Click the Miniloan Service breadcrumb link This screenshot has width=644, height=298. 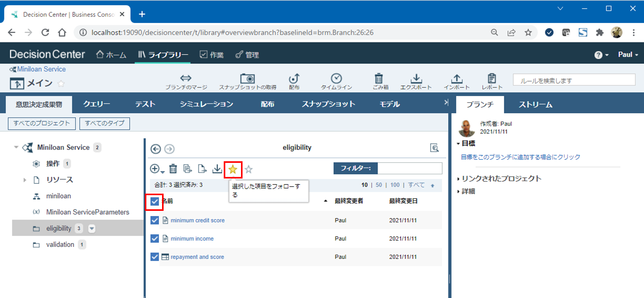[x=41, y=69]
